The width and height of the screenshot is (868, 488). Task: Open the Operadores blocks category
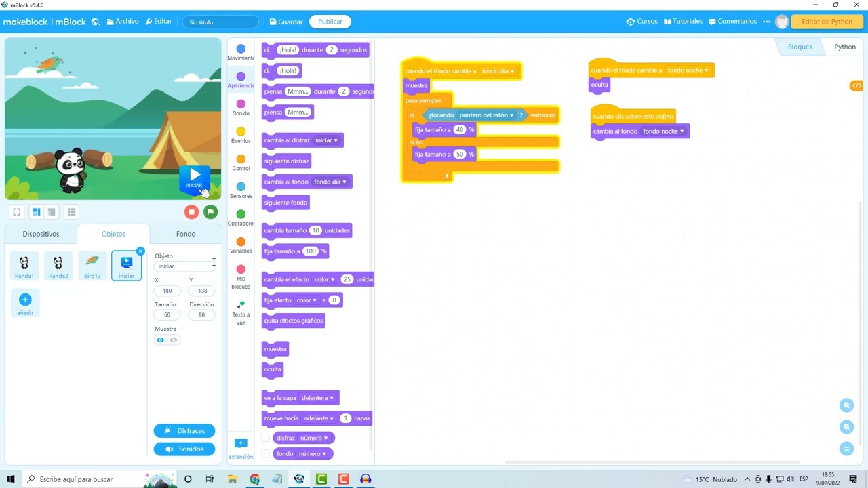(241, 218)
